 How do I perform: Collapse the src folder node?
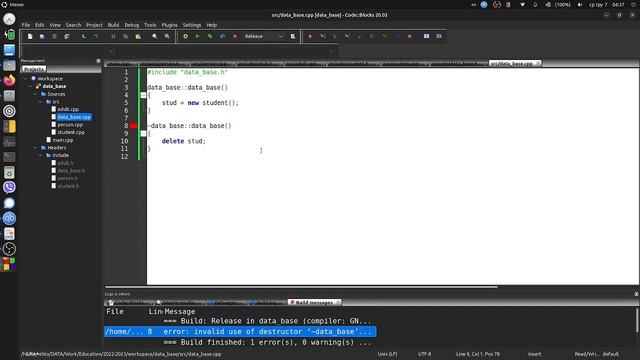pyautogui.click(x=40, y=102)
